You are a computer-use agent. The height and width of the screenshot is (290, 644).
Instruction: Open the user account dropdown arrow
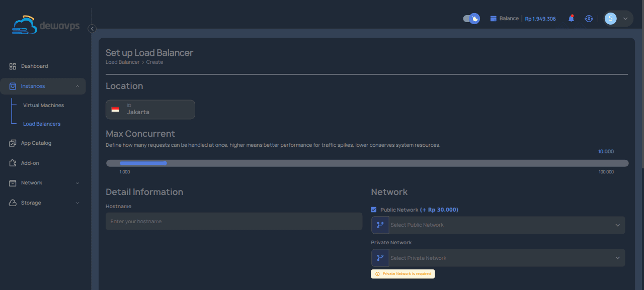[625, 19]
